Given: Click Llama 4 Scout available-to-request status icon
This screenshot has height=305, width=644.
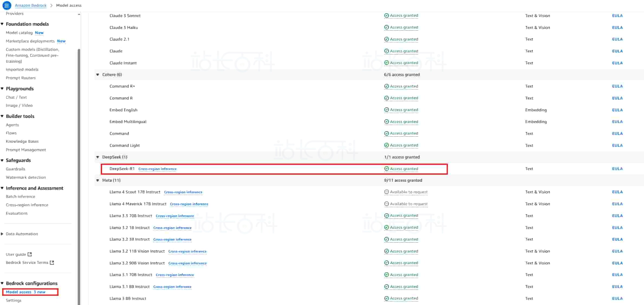Looking at the screenshot, I should coord(386,192).
